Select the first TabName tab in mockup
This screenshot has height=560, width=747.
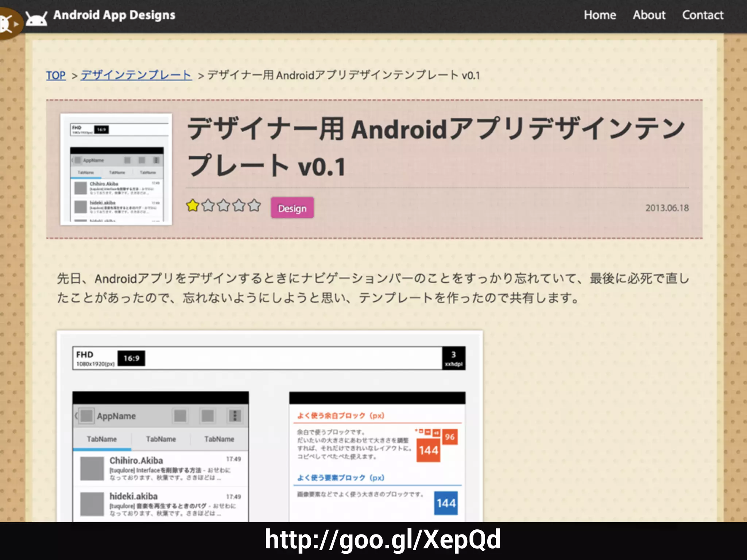102,439
